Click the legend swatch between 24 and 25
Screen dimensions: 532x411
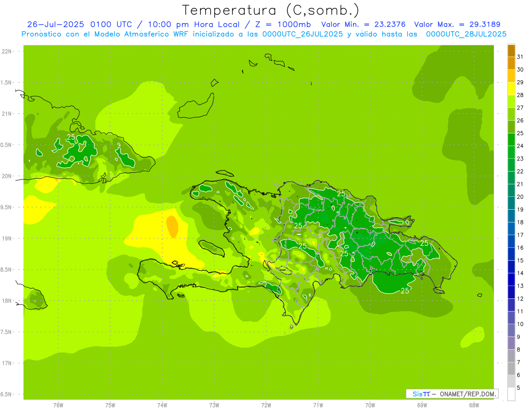coord(511,140)
